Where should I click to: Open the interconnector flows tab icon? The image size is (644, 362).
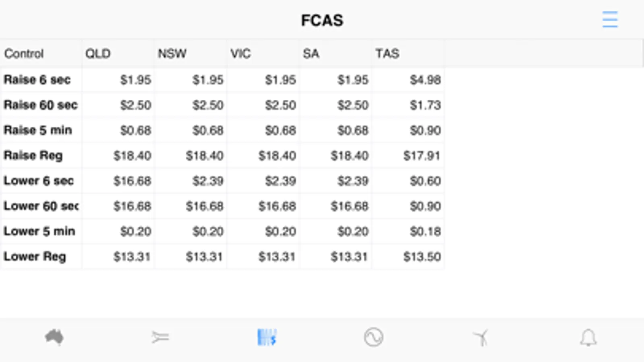(x=160, y=337)
